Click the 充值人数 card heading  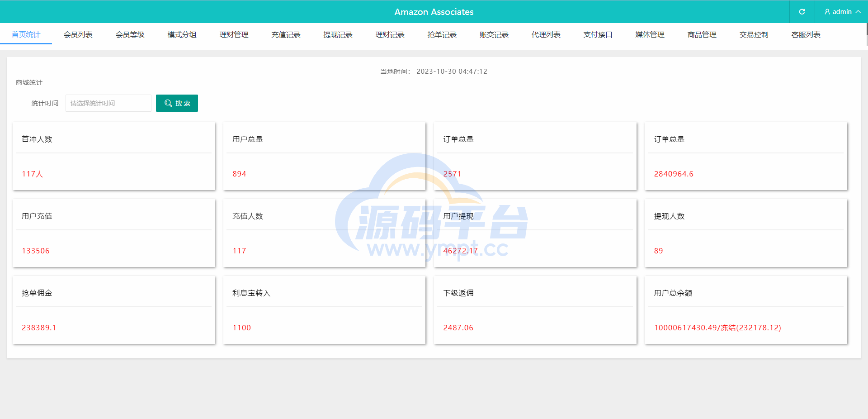point(248,216)
